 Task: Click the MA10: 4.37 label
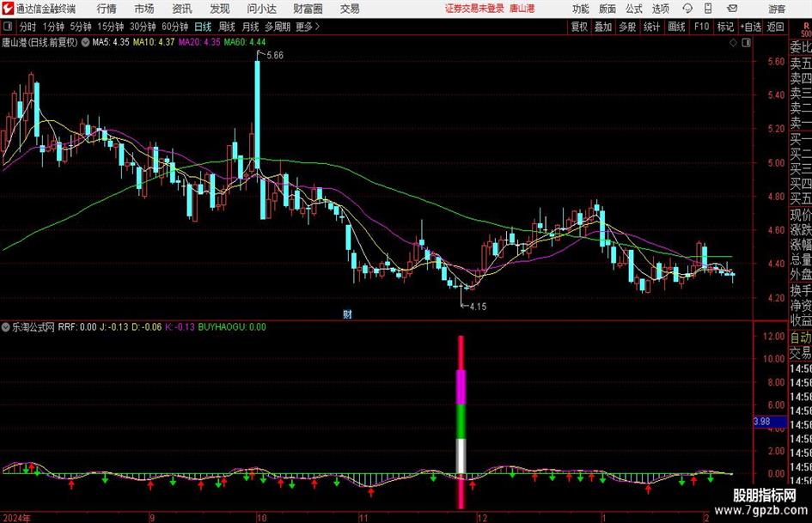154,42
